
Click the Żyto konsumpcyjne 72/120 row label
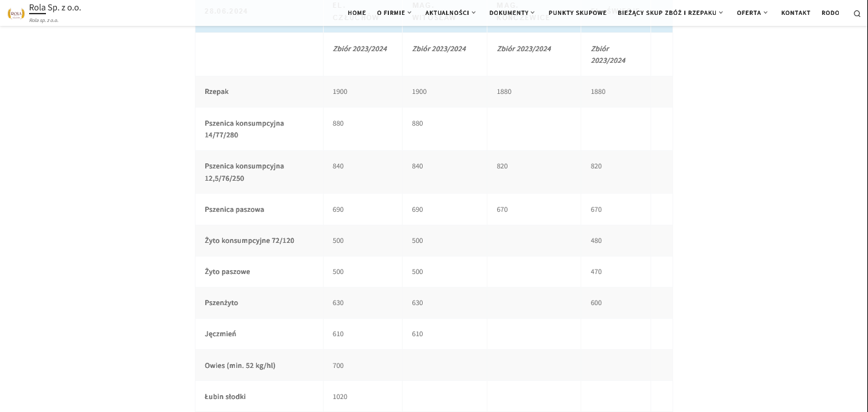pos(249,241)
